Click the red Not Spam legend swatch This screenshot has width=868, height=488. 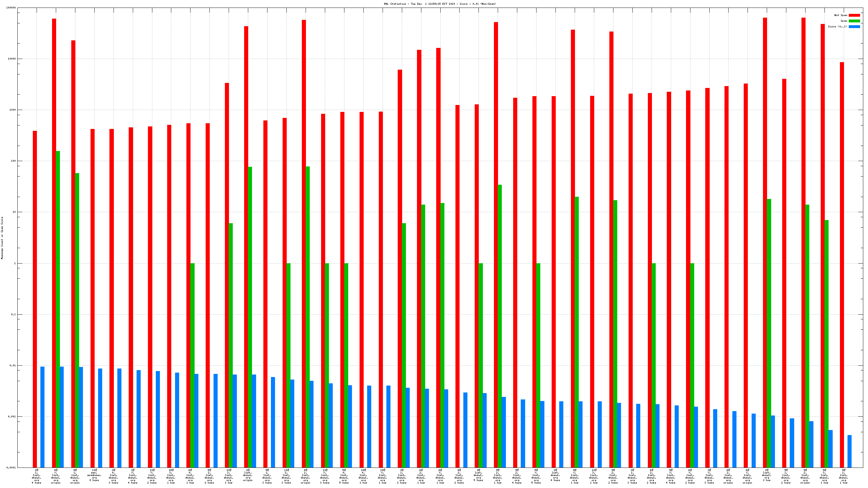(x=854, y=15)
